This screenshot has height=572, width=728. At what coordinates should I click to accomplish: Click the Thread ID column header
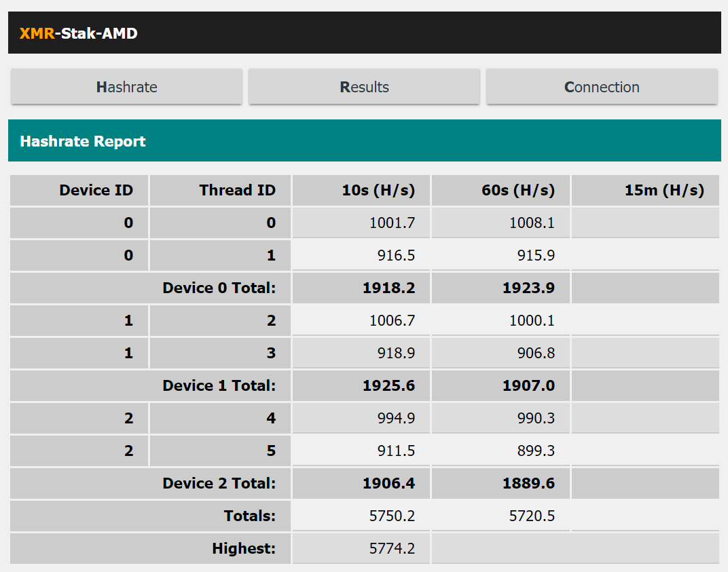coord(220,190)
